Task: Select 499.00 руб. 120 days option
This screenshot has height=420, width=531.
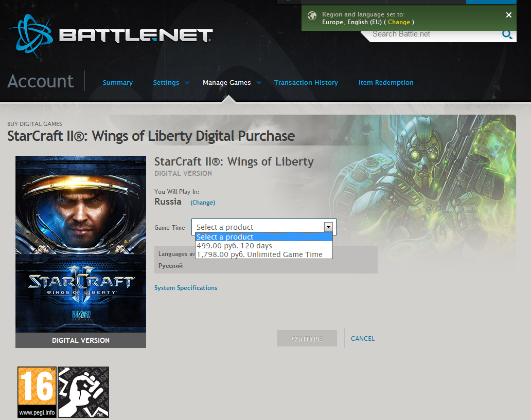Action: tap(264, 246)
